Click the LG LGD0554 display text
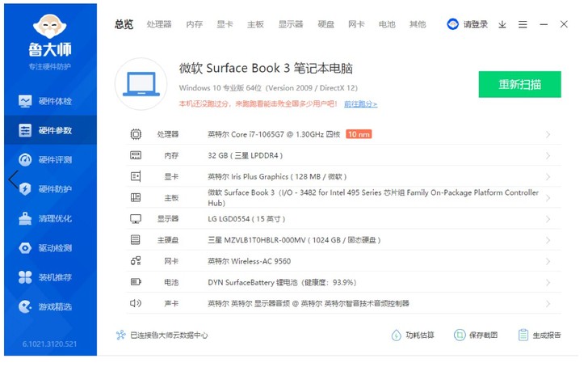This screenshot has width=588, height=367. (x=246, y=219)
